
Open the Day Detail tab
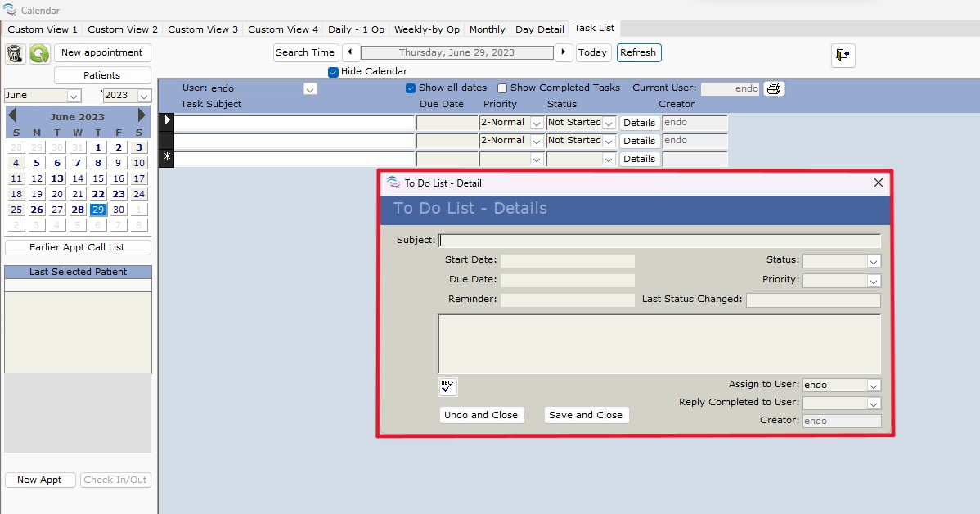click(539, 29)
